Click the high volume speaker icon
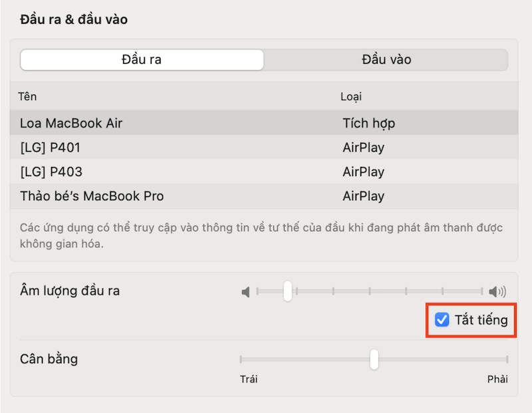 497,291
